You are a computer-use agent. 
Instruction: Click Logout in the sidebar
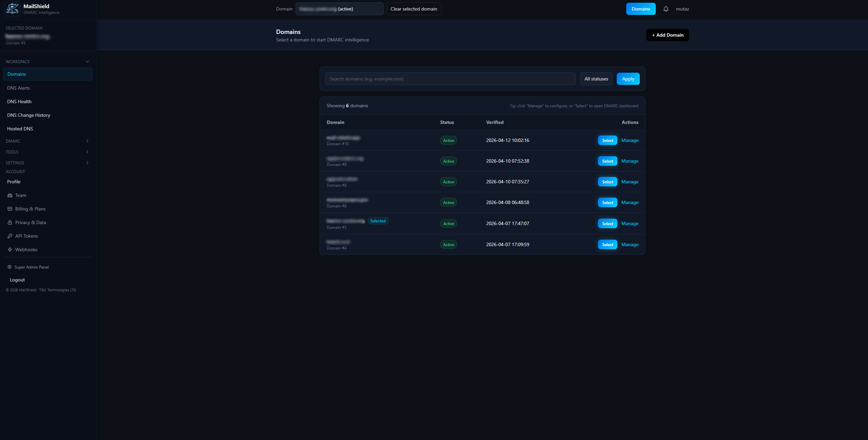tap(17, 280)
